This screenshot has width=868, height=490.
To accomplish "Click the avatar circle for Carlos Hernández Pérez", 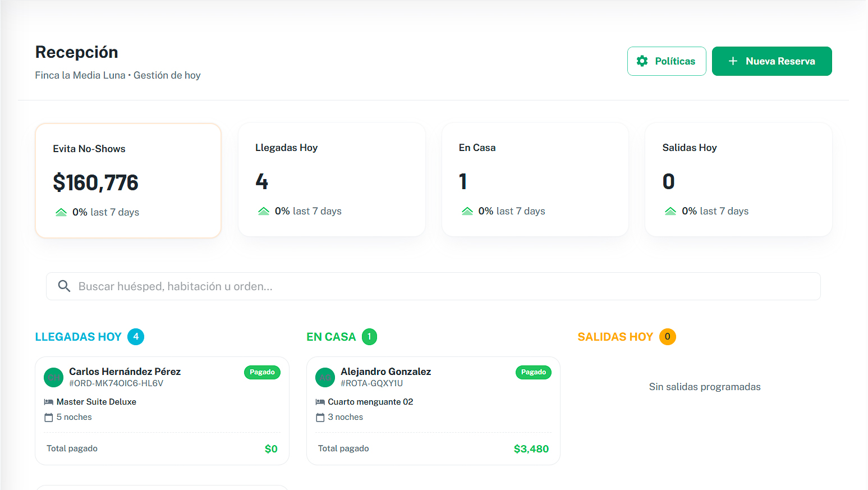I will coord(53,377).
